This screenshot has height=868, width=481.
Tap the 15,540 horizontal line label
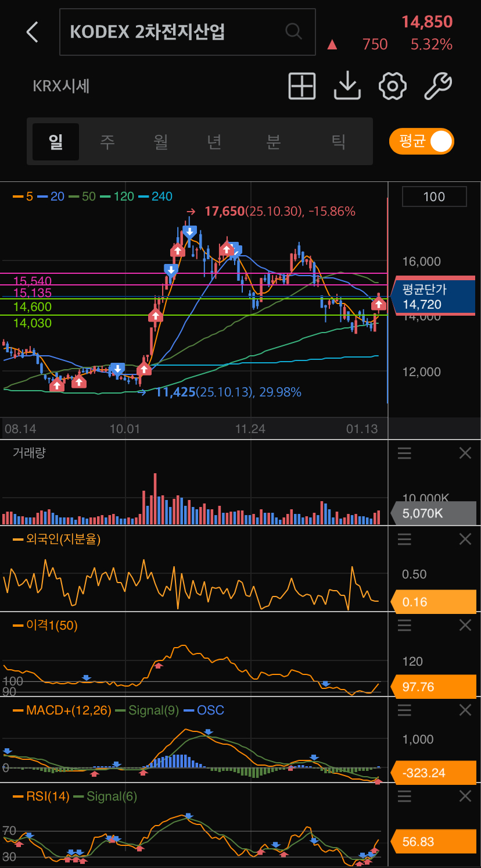tap(33, 281)
